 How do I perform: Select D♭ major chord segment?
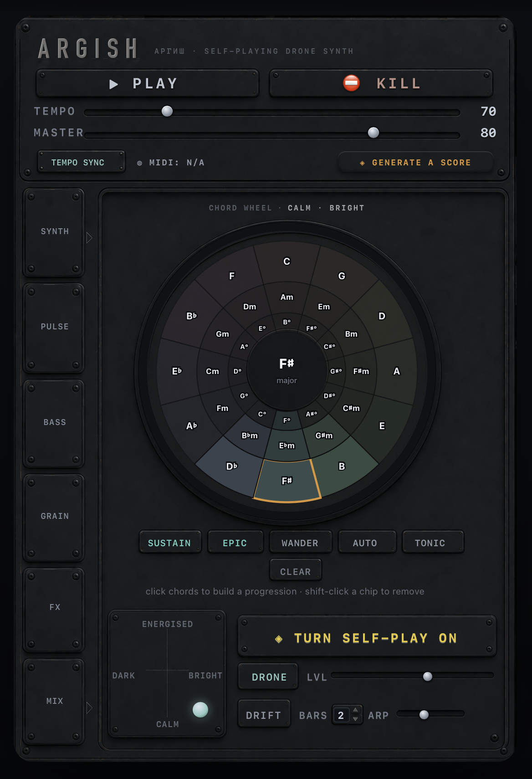coord(232,466)
